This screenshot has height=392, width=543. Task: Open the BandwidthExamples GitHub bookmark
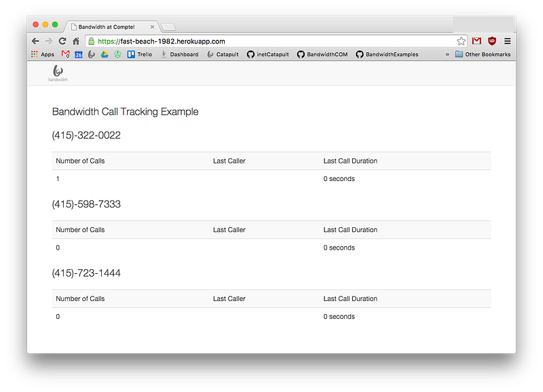click(x=387, y=54)
